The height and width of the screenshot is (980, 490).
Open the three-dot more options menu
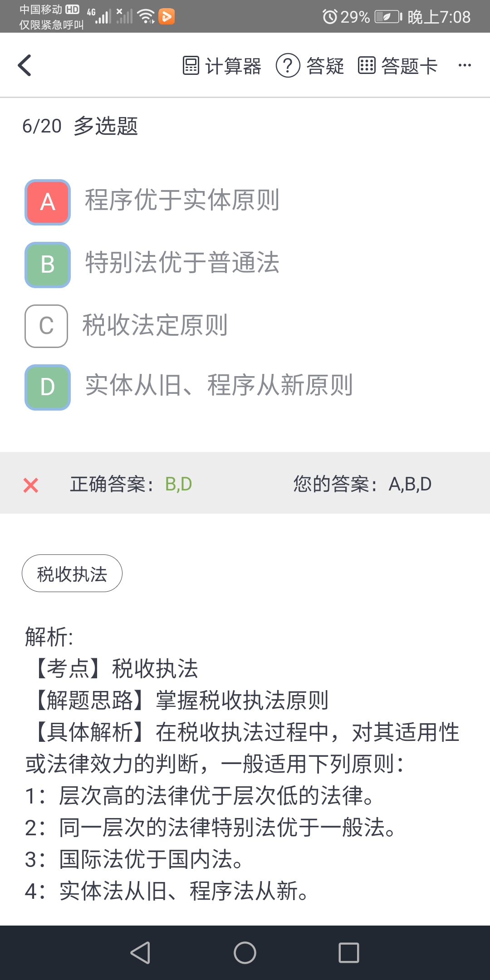click(465, 65)
